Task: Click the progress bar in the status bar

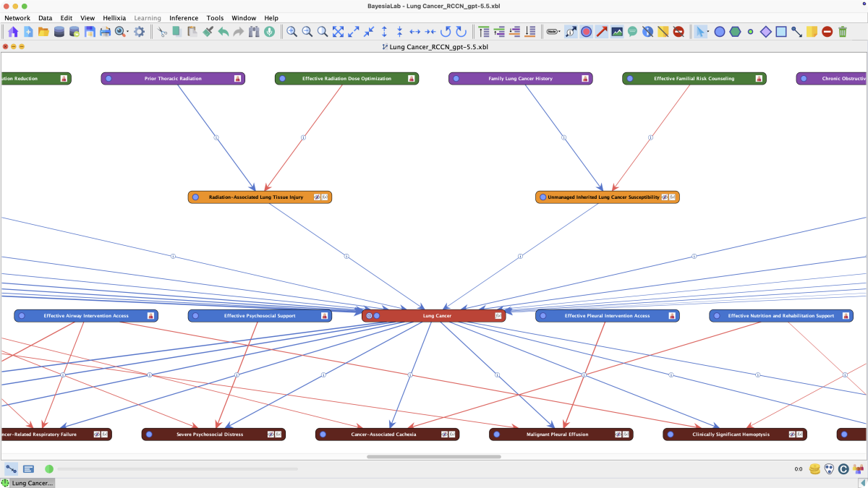Action: (177, 469)
